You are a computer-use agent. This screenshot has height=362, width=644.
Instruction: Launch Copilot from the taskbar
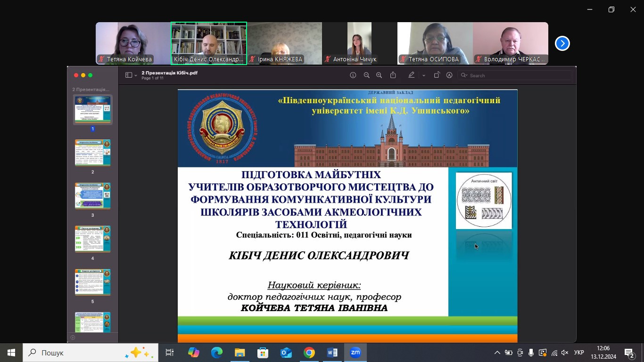pos(193,353)
